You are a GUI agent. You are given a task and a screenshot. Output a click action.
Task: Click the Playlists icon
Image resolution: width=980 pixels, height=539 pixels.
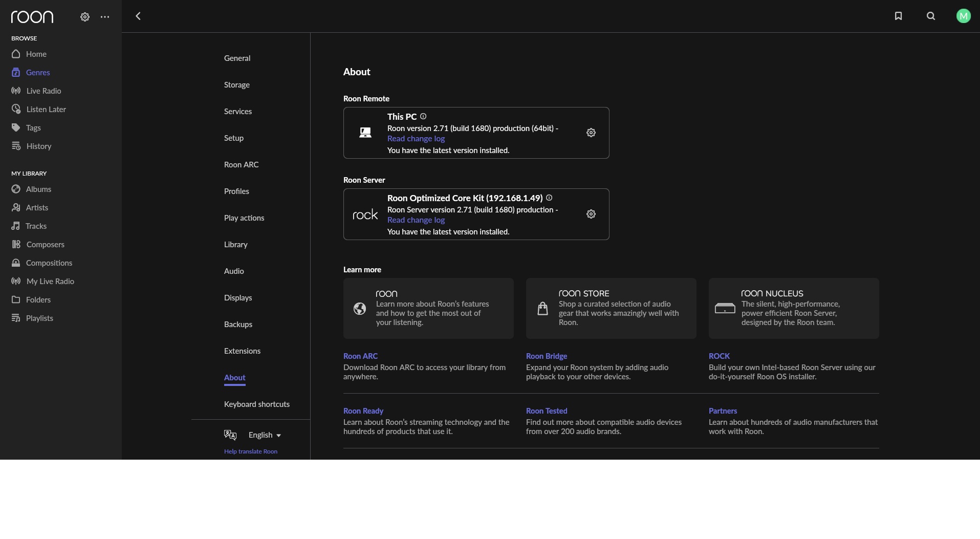16,318
